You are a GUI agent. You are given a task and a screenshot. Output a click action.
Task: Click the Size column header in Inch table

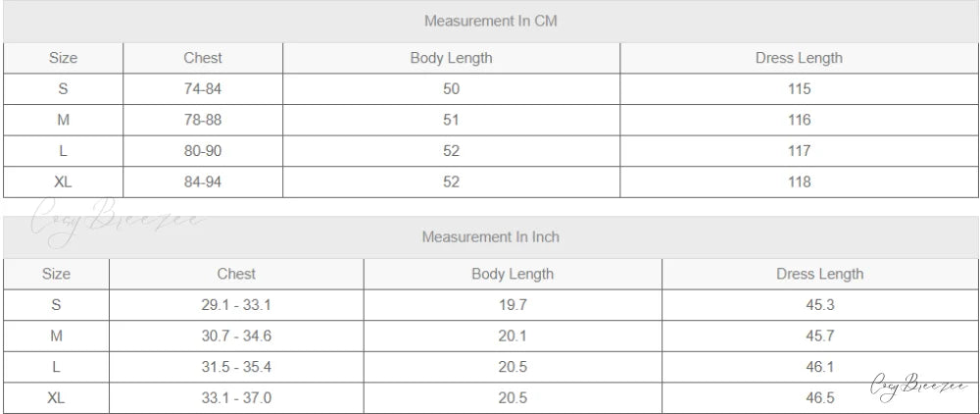pyautogui.click(x=56, y=274)
